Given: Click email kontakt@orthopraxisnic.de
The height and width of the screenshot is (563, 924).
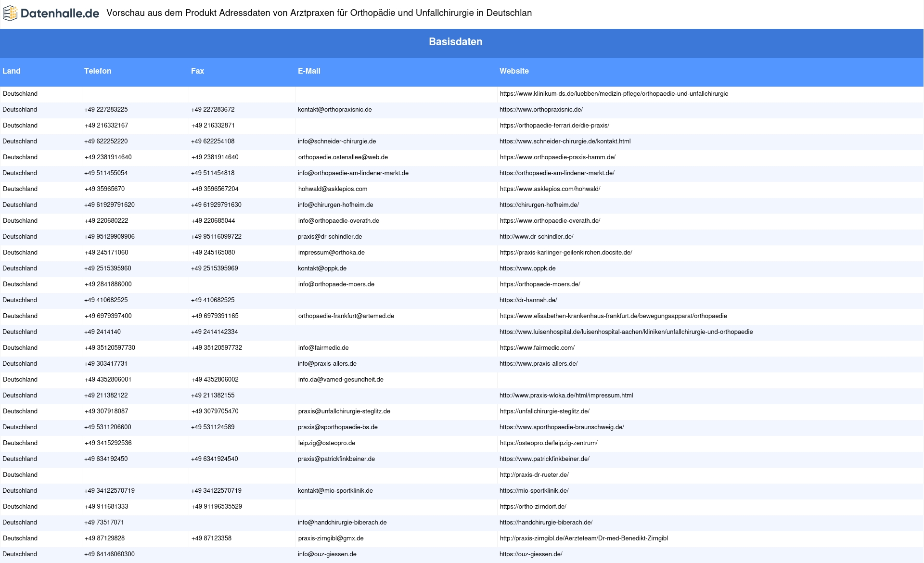Looking at the screenshot, I should coord(335,110).
